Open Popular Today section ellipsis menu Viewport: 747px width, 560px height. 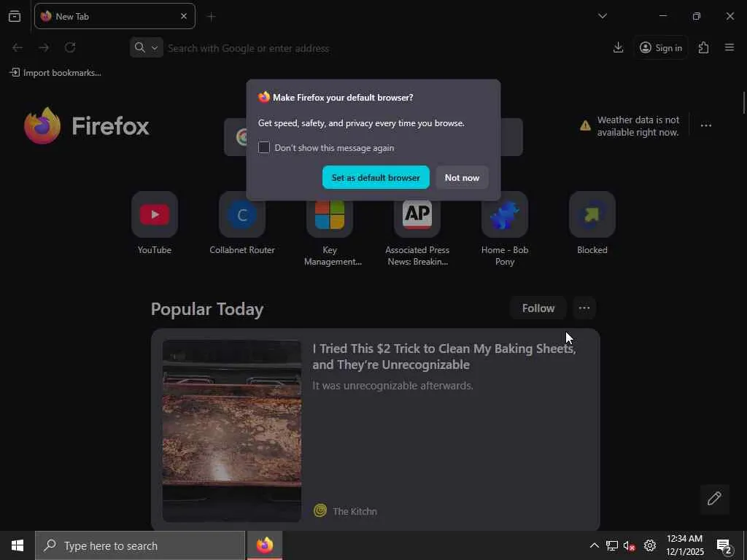click(x=584, y=308)
